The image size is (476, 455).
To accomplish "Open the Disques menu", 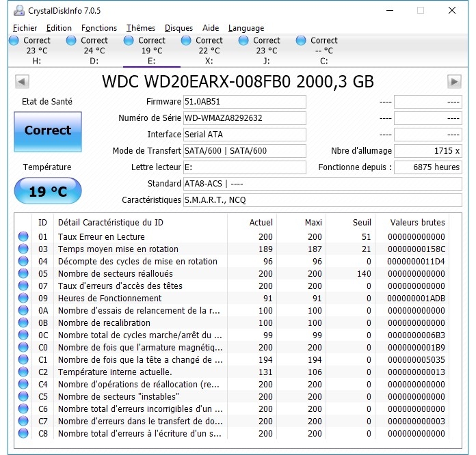I will click(178, 28).
